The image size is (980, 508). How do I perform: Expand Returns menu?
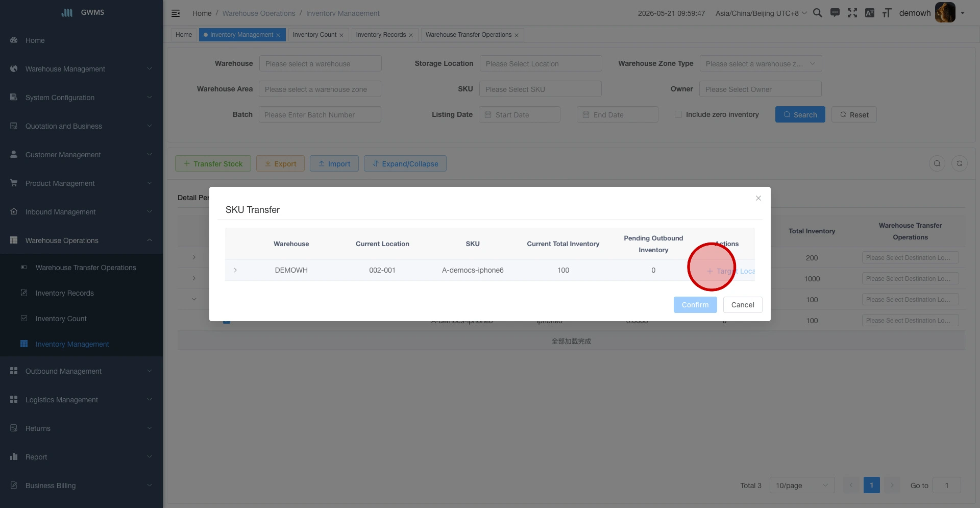[x=81, y=428]
